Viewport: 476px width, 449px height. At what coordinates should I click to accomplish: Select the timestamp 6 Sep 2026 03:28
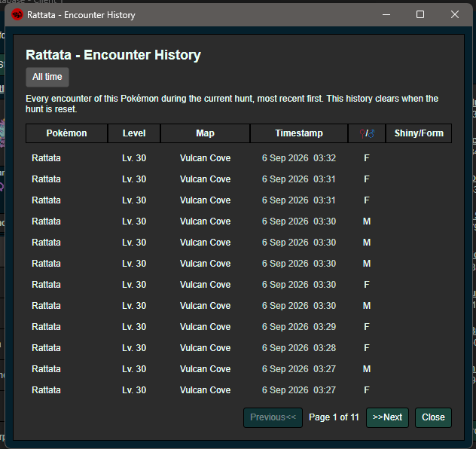coord(299,348)
